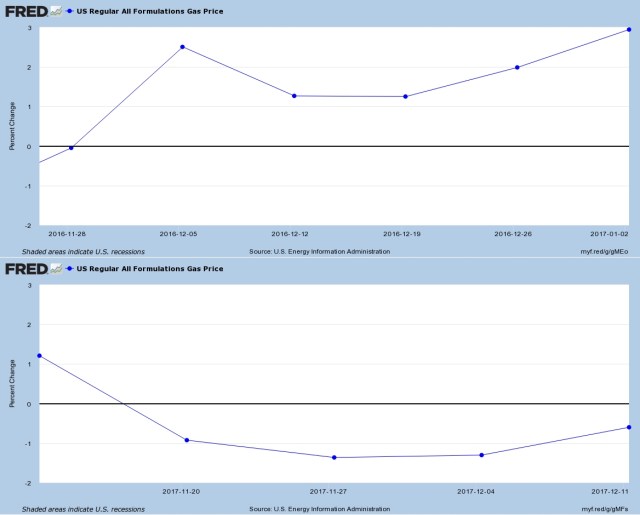Screen dimensions: 640x515
Task: Click the FRED logo on top chart
Action: click(25, 12)
